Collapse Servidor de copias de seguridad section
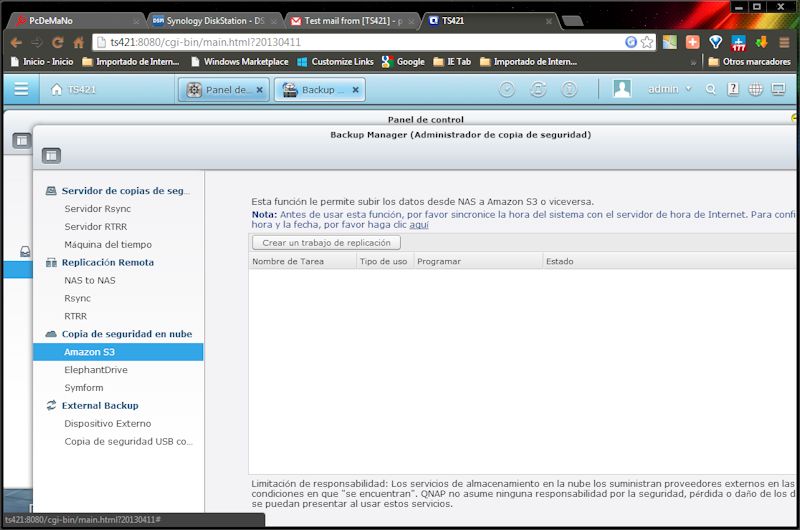800x530 pixels. [x=118, y=191]
